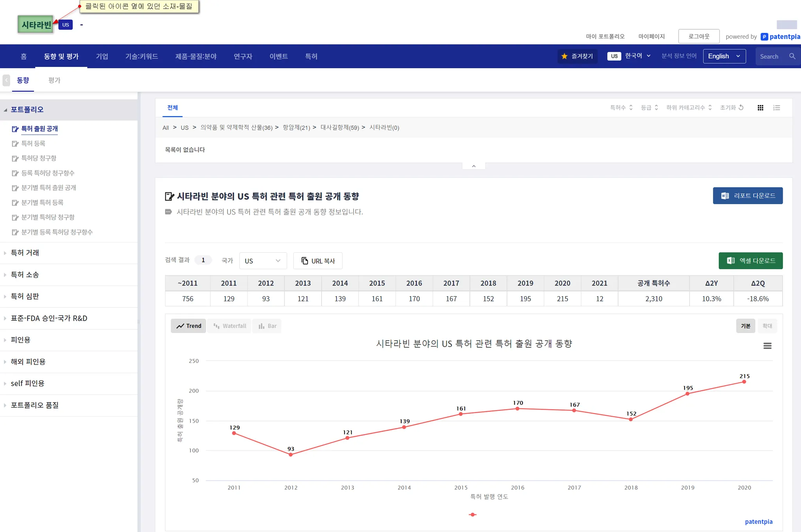Toggle chart size to 확대
The height and width of the screenshot is (532, 801).
[767, 326]
